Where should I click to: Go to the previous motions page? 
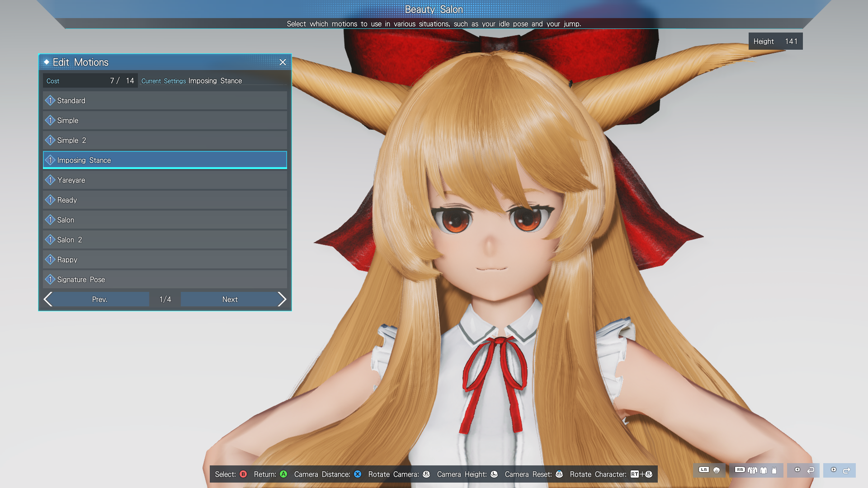point(100,299)
